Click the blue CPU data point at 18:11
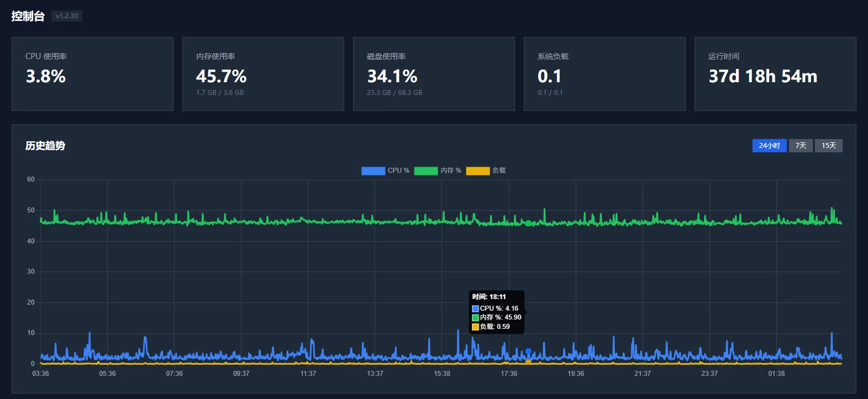Viewport: 868px width, 399px height. point(528,351)
